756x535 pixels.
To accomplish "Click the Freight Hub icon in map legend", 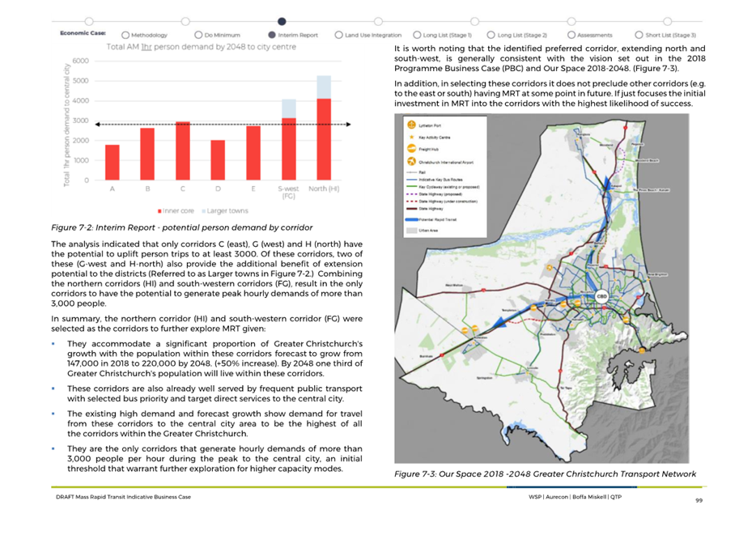I will [x=411, y=149].
